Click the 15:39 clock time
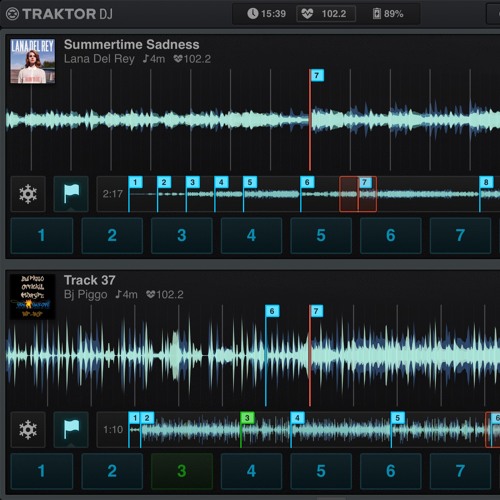Screen dimensions: 500x500 tap(273, 14)
